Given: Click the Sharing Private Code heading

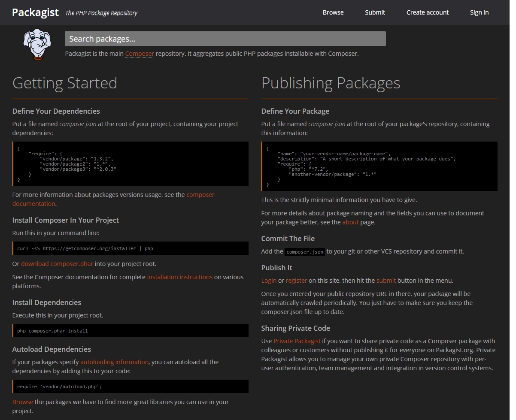Looking at the screenshot, I should [x=296, y=328].
